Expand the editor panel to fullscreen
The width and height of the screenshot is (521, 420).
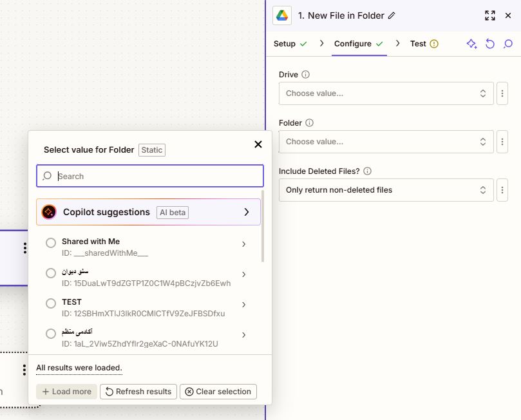tap(490, 15)
